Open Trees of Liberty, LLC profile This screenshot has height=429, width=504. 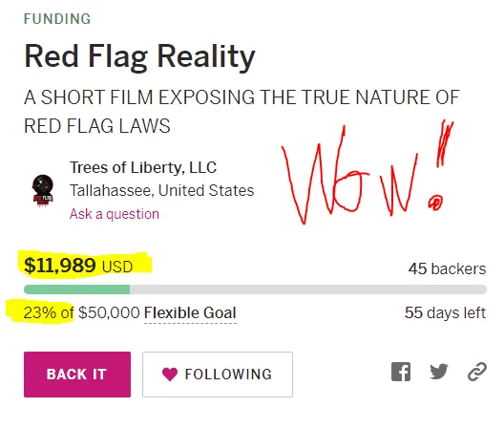pyautogui.click(x=143, y=167)
